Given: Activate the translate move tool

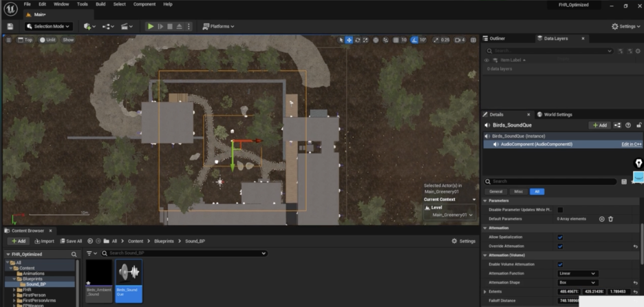Looking at the screenshot, I should (x=349, y=40).
